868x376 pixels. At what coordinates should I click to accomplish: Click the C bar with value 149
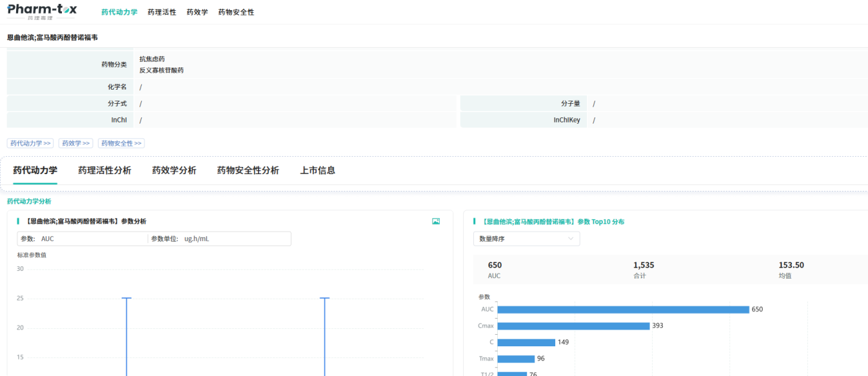pyautogui.click(x=526, y=342)
